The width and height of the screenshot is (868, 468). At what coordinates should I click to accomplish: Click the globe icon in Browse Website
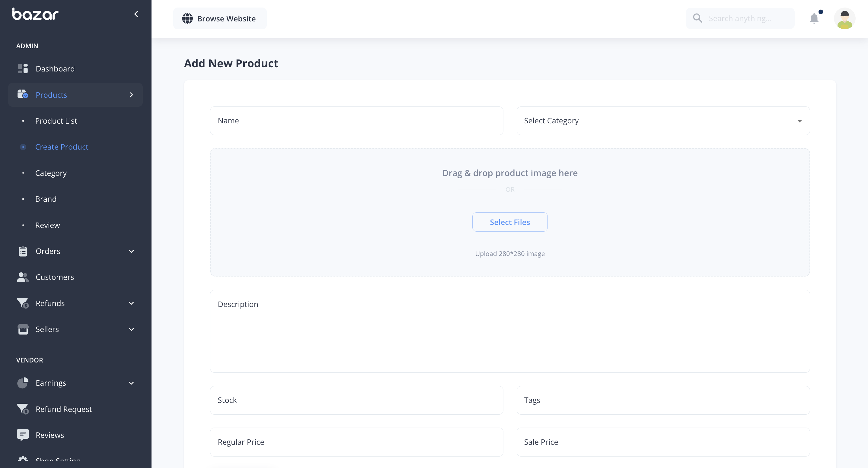coord(187,18)
